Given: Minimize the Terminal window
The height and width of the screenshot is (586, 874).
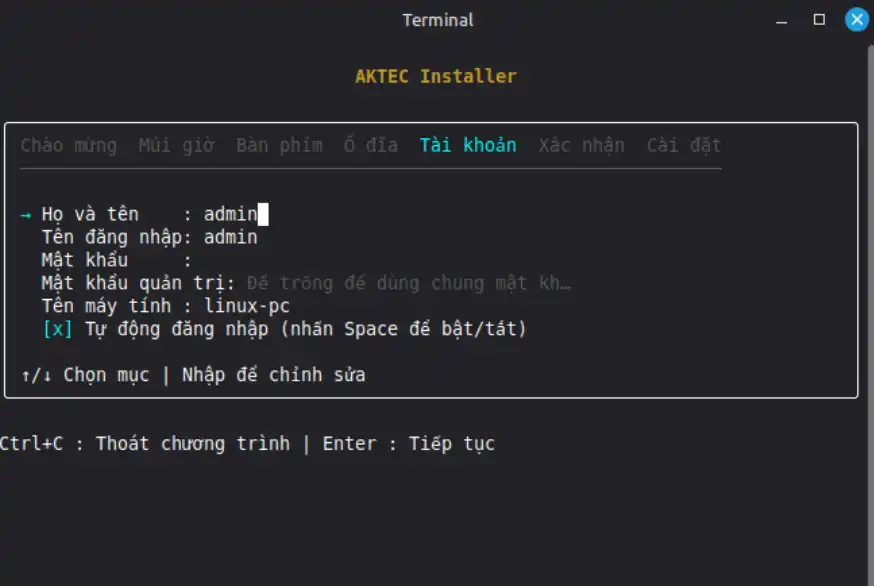Looking at the screenshot, I should (x=781, y=21).
